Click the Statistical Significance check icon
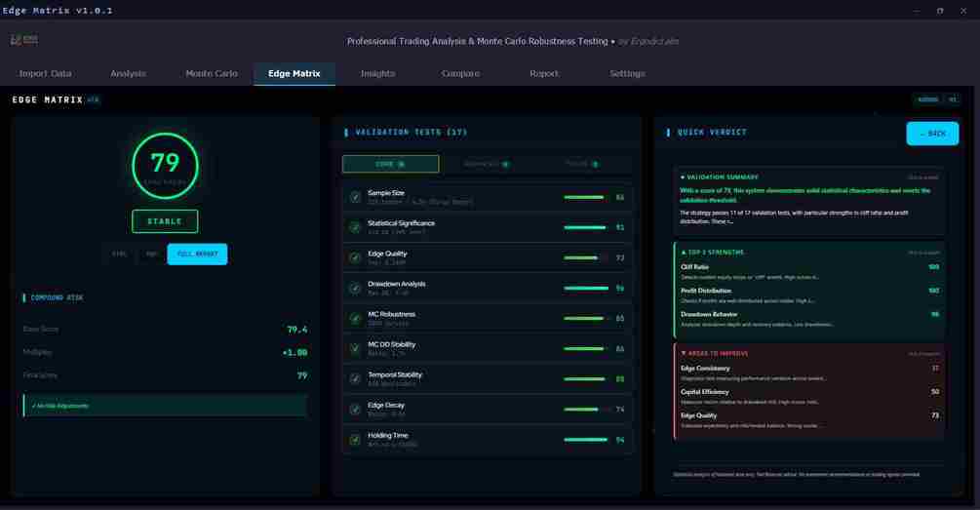The width and height of the screenshot is (980, 510). click(355, 227)
